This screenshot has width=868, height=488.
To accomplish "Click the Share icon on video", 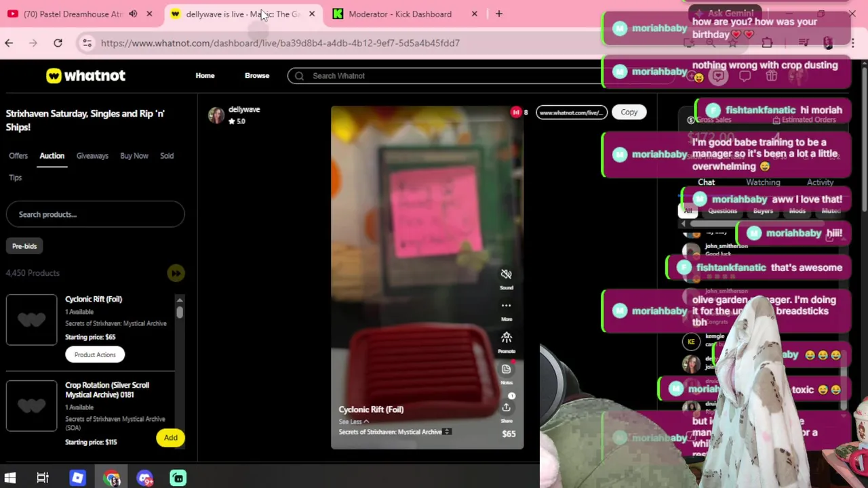I will point(506,407).
